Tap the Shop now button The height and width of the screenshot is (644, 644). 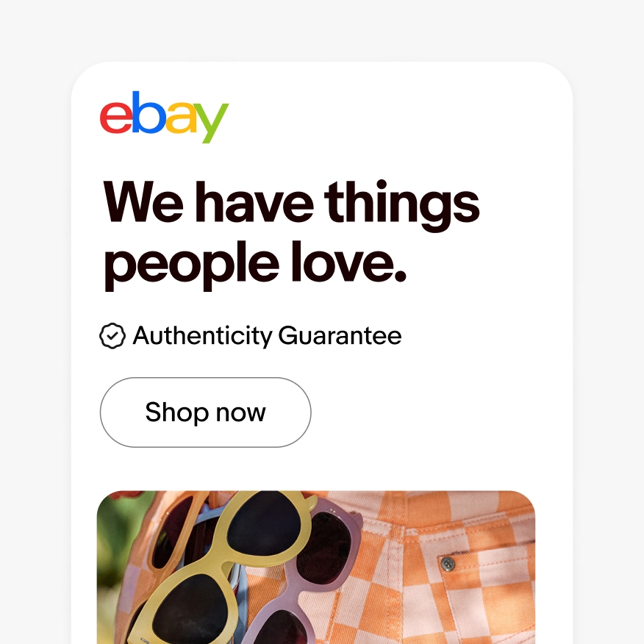tap(205, 412)
